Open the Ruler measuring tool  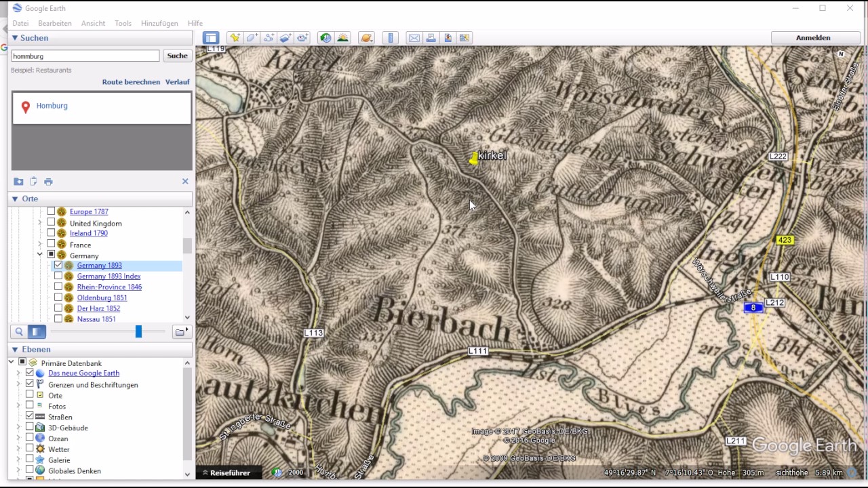pyautogui.click(x=390, y=38)
